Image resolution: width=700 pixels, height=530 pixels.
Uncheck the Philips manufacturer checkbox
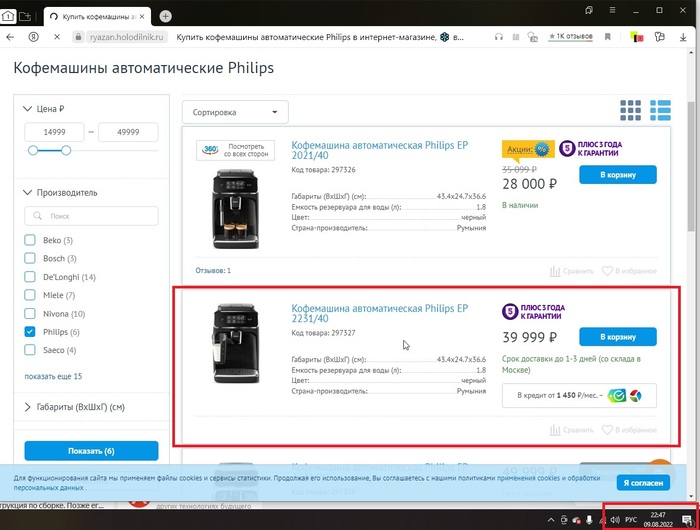coord(31,331)
